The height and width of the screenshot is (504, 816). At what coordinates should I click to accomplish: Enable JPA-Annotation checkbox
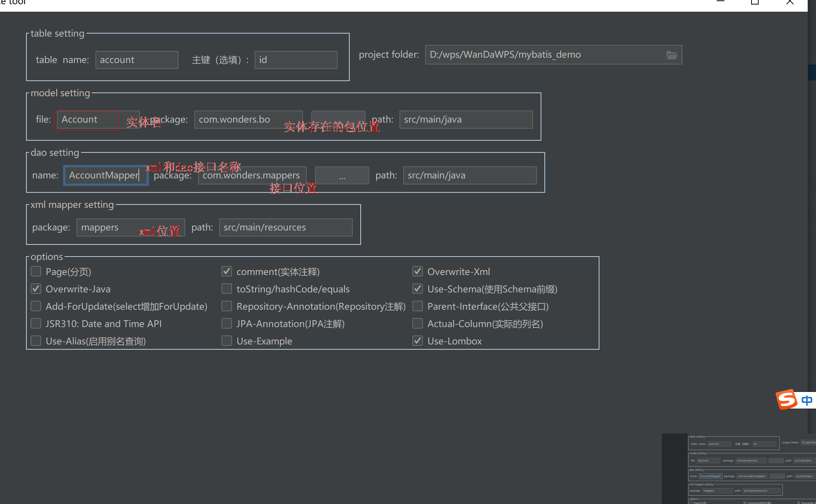227,324
